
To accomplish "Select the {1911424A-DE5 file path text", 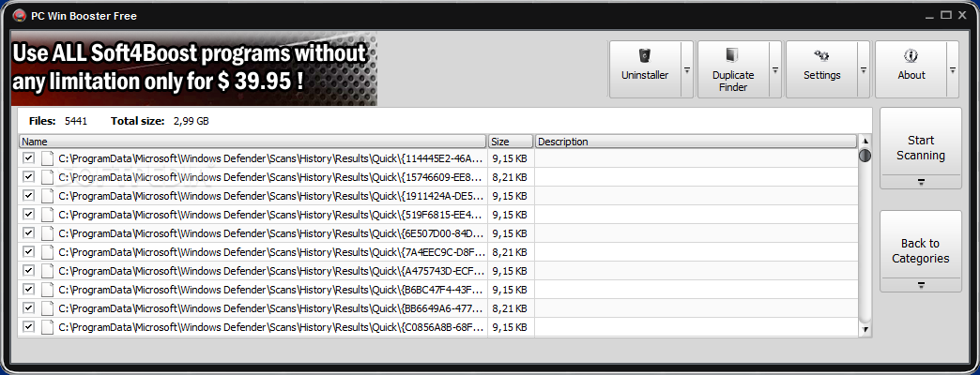I will coord(270,196).
